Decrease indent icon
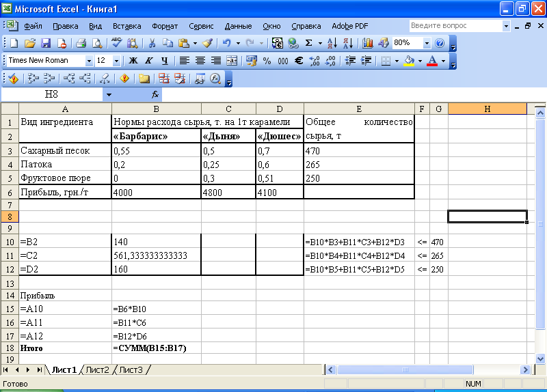Viewport: 547px width, 392px height. click(x=350, y=61)
